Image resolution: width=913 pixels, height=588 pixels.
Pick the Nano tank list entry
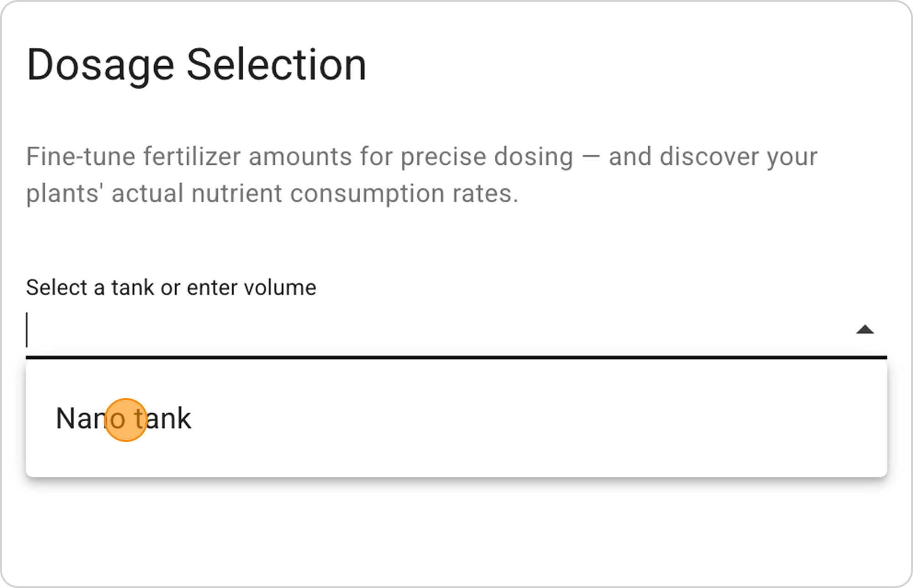[123, 419]
